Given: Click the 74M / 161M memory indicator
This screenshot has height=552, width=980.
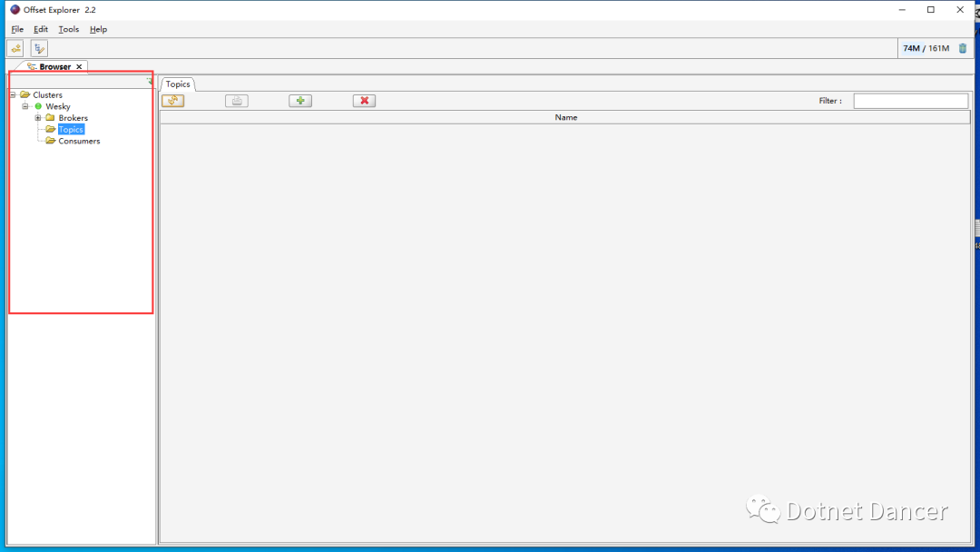Looking at the screenshot, I should click(926, 48).
